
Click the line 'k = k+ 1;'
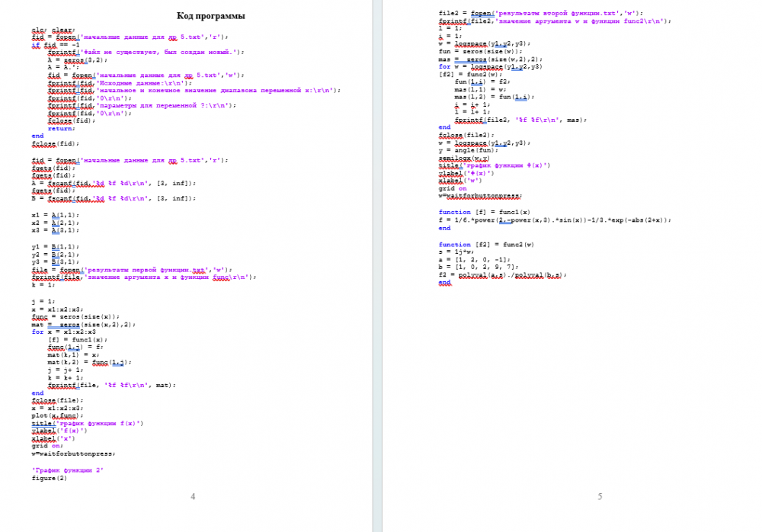(x=65, y=377)
